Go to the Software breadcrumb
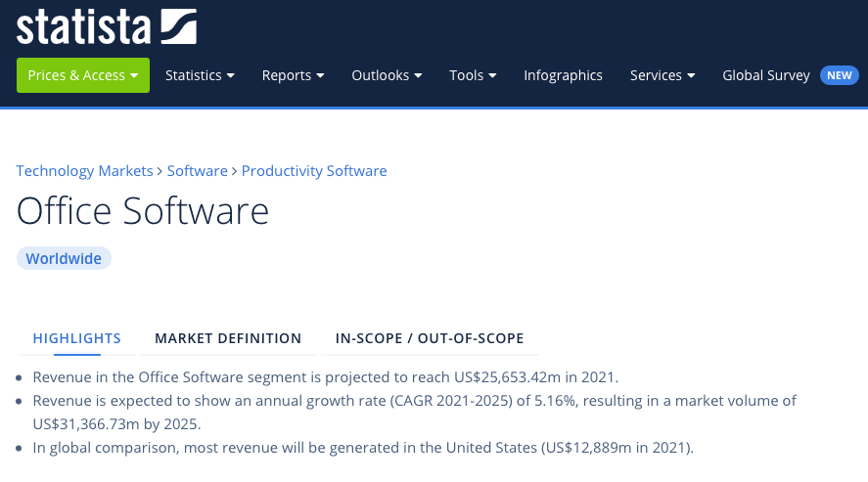Image resolution: width=868 pixels, height=482 pixels. pyautogui.click(x=197, y=171)
